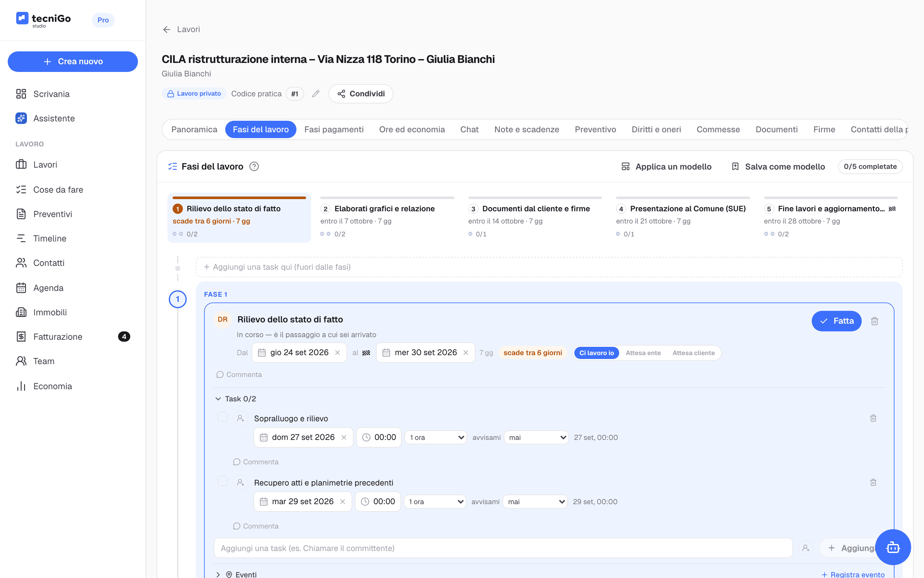The image size is (924, 578).
Task: Clear the date mar 29 set 2026
Action: [x=343, y=502]
